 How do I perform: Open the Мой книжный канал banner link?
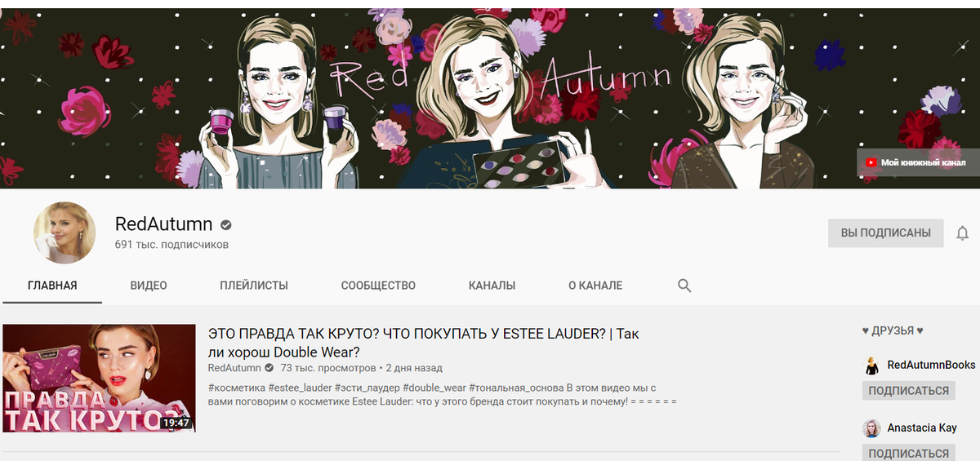tap(918, 163)
